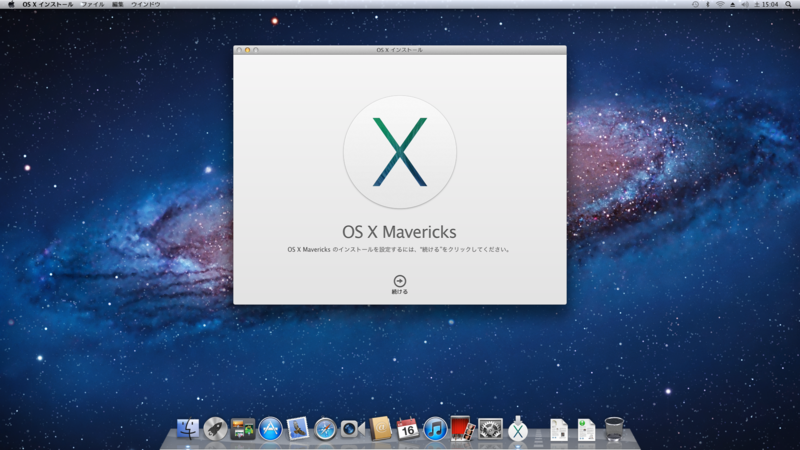Click the eject menu bar icon
800x450 pixels.
[x=733, y=4]
